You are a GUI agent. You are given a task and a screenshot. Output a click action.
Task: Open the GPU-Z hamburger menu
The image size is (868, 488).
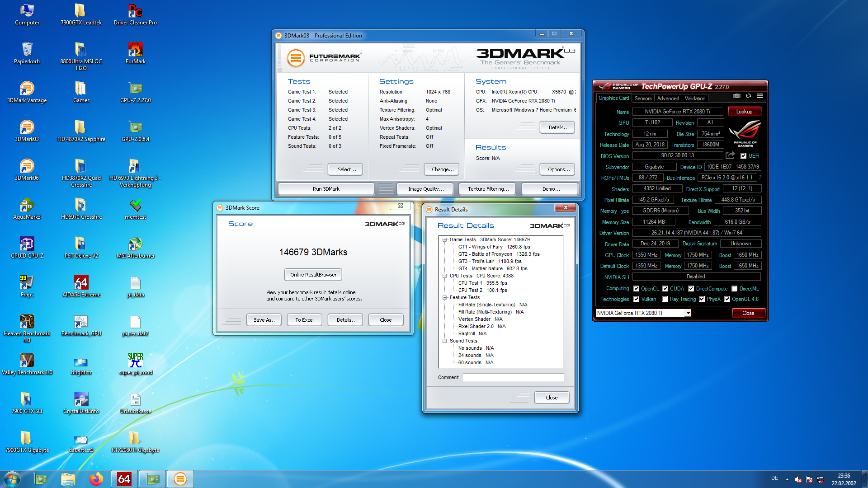click(760, 96)
